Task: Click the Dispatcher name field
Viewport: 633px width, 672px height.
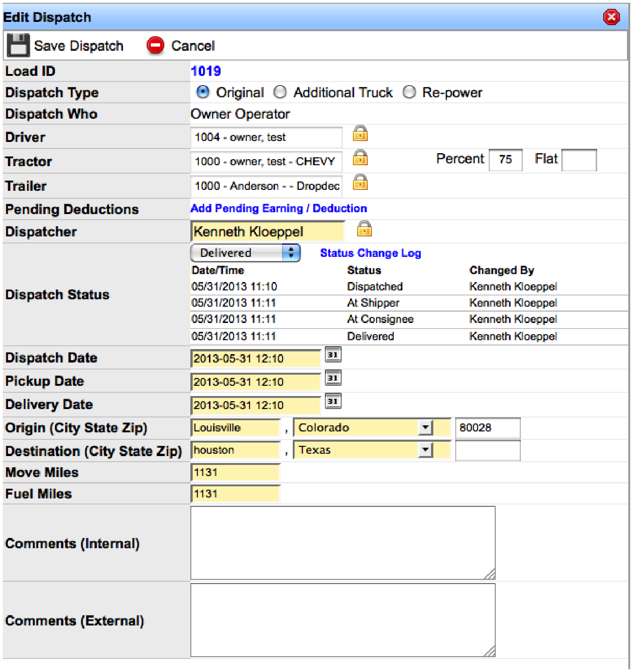Action: 267,231
